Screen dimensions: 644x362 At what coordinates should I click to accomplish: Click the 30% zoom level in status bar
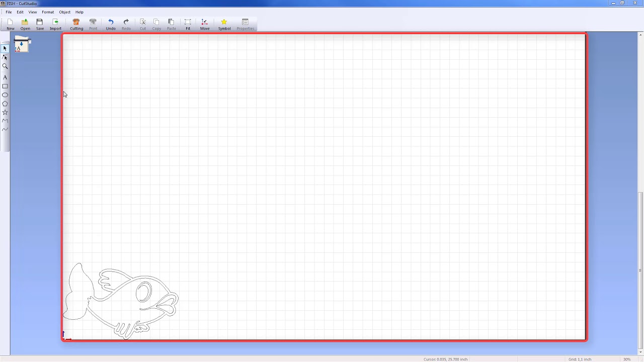click(x=627, y=359)
